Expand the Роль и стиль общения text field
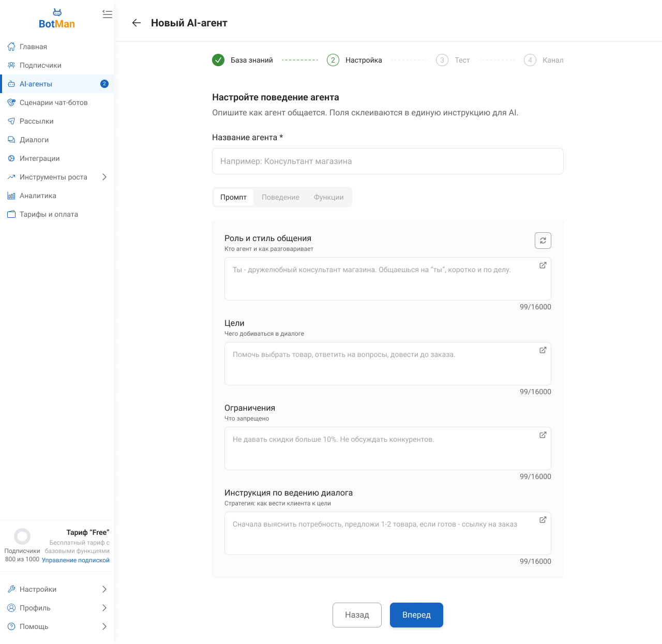The image size is (662, 644). point(543,265)
